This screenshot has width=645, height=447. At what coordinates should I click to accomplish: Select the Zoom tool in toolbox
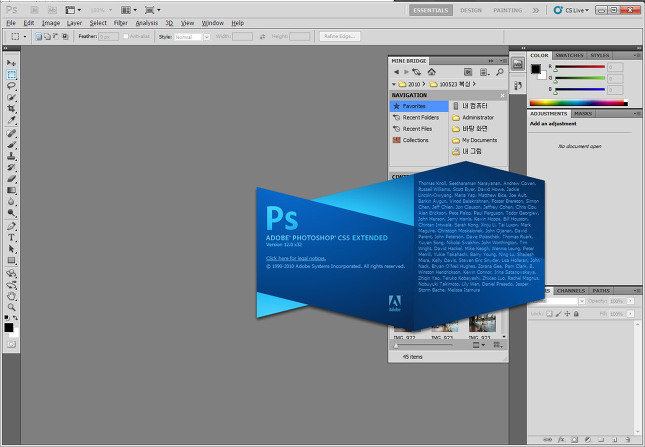[11, 307]
